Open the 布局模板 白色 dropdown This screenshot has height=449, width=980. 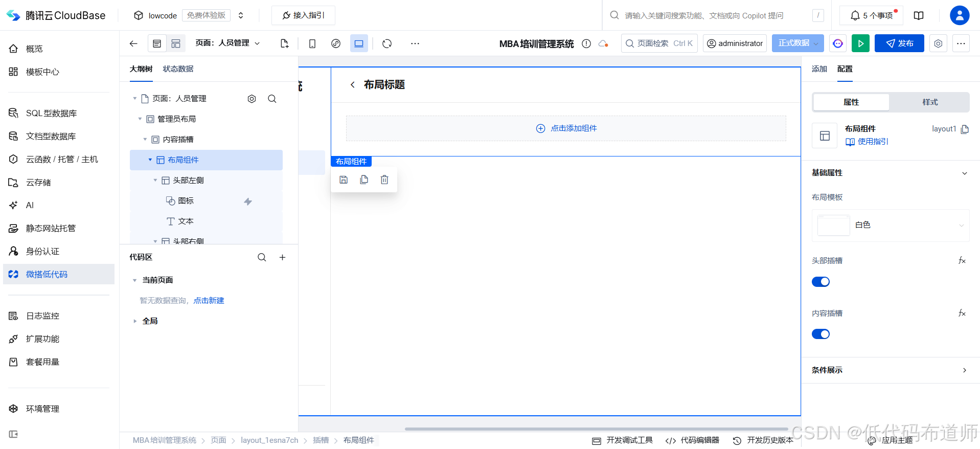(x=891, y=225)
